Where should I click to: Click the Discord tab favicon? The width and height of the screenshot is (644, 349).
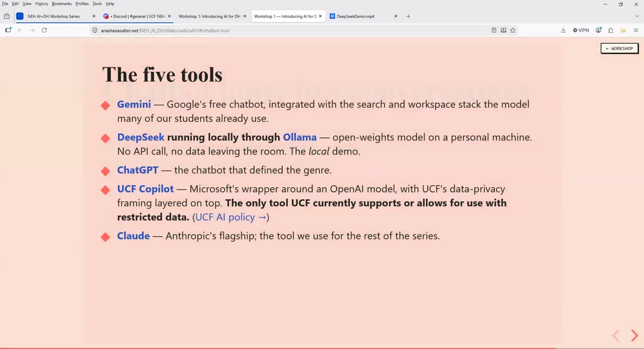(106, 16)
